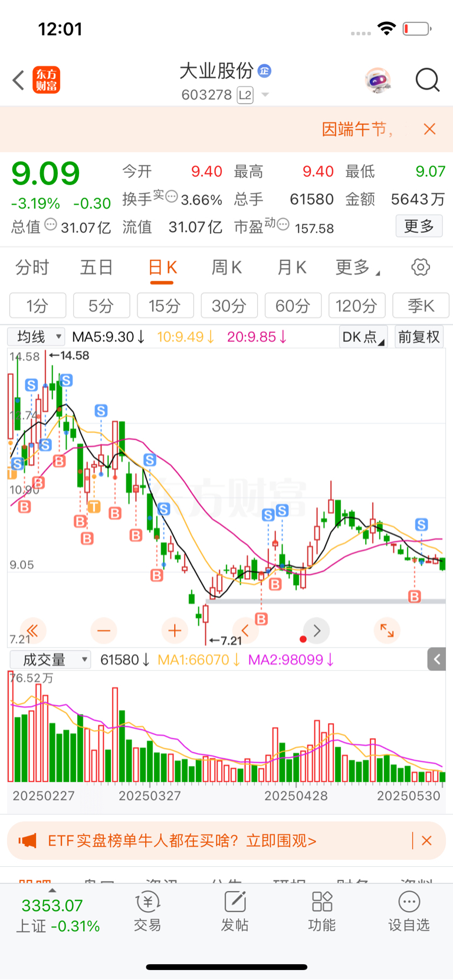The width and height of the screenshot is (453, 980).
Task: Open the 成交量 sub-indicator dropdown
Action: point(50,659)
